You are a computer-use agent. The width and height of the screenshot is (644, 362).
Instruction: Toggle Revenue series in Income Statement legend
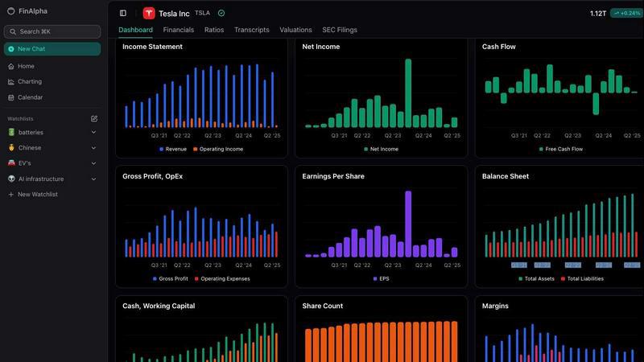173,149
